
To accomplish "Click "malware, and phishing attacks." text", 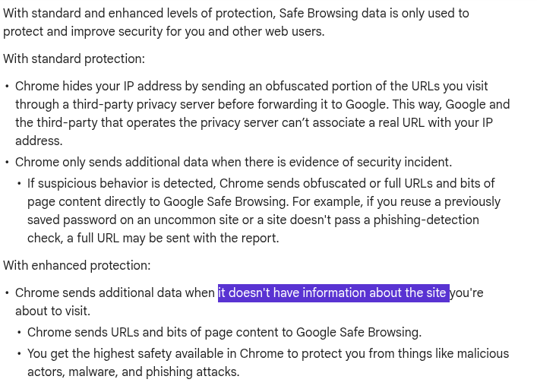I will [153, 371].
